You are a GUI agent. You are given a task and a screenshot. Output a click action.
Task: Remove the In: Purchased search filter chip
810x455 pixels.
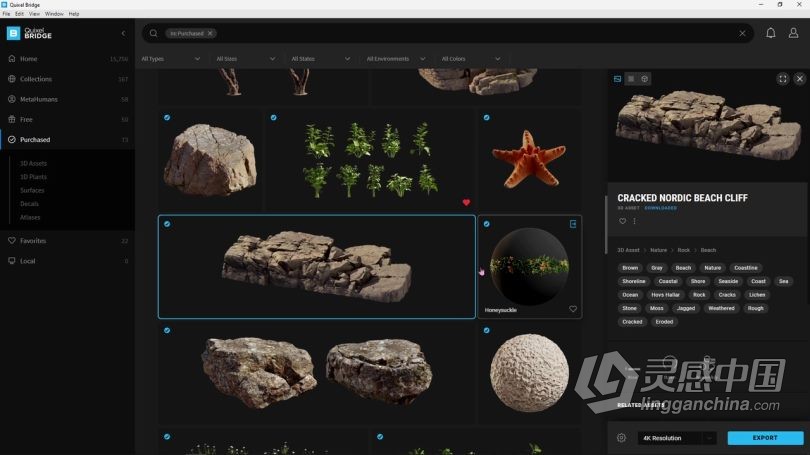(x=210, y=33)
